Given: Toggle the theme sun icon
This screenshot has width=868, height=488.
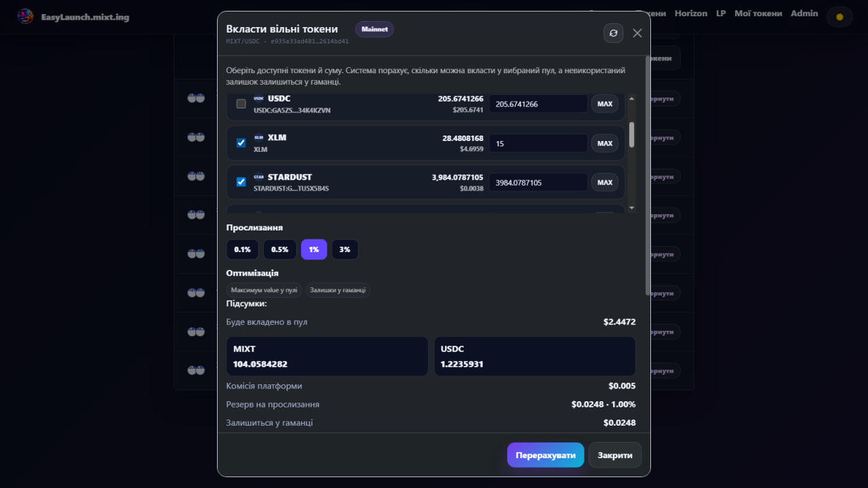Looking at the screenshot, I should (x=840, y=16).
